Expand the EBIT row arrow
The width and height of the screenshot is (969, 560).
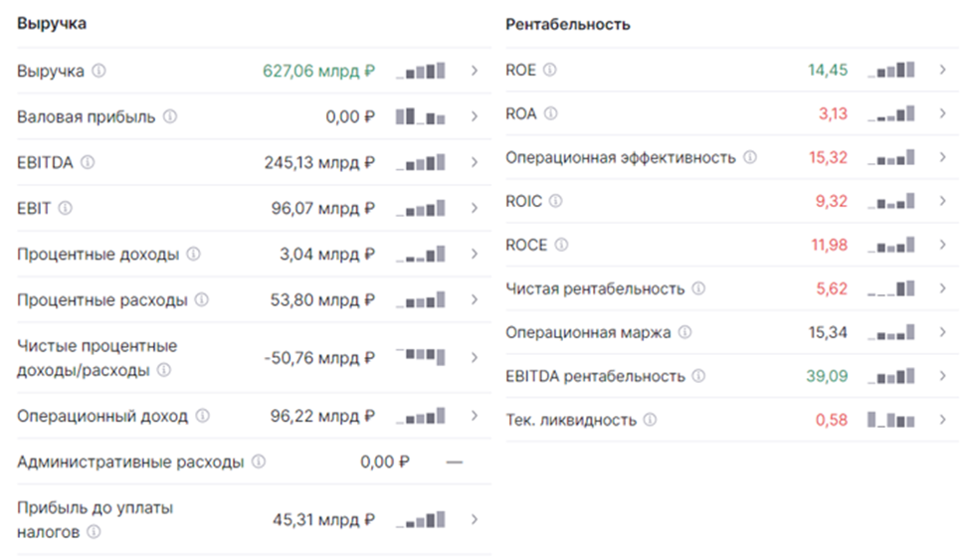(x=474, y=208)
